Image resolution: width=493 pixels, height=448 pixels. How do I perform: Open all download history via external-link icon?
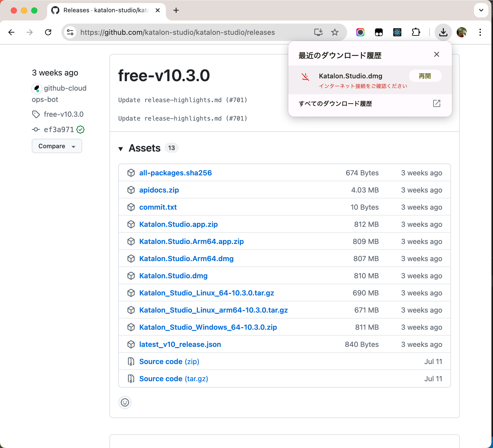(x=437, y=103)
